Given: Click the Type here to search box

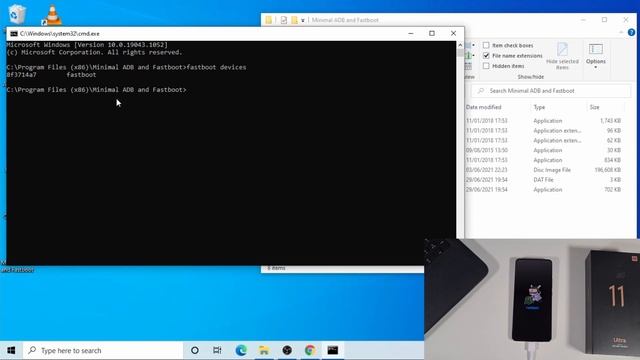Looking at the screenshot, I should [103, 350].
